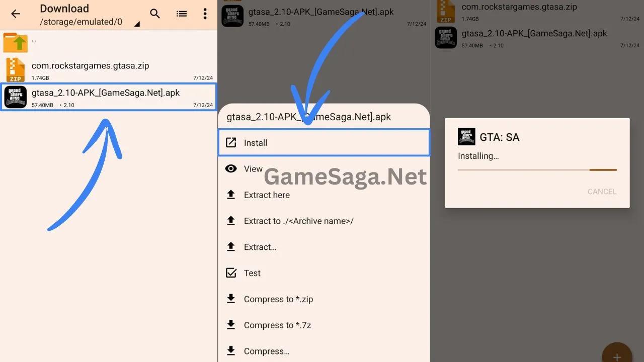Tap the GTA: SA icon in install dialog
The height and width of the screenshot is (362, 644).
click(466, 137)
